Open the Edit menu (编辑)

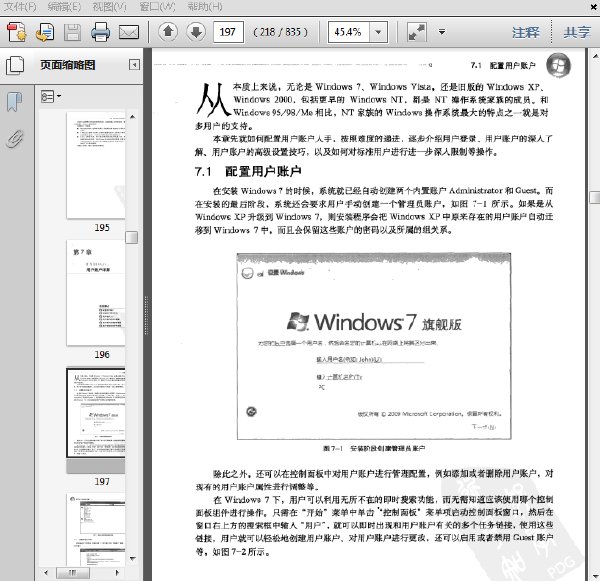point(64,7)
